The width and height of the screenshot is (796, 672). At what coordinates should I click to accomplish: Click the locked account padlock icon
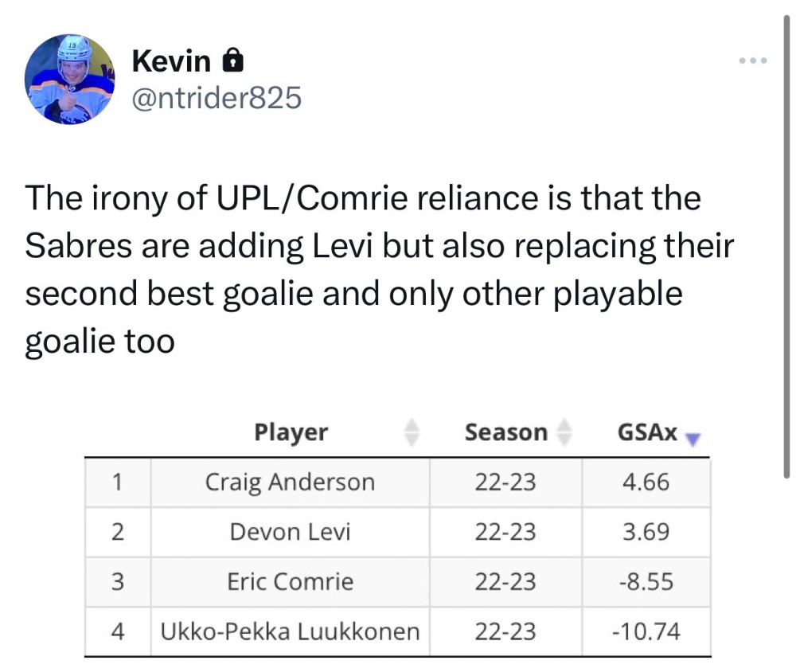point(233,61)
